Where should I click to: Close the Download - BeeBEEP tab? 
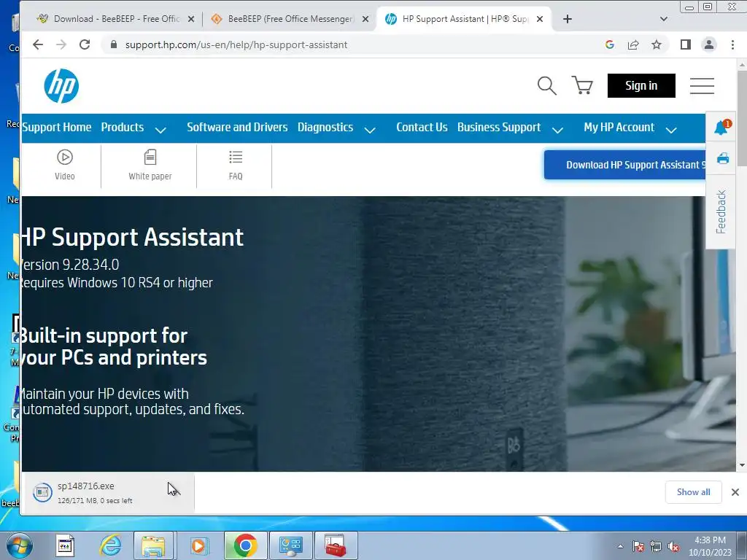(191, 19)
